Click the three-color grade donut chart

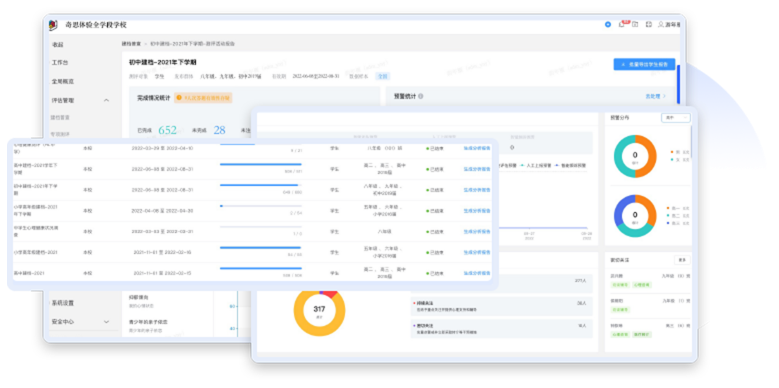click(x=635, y=216)
